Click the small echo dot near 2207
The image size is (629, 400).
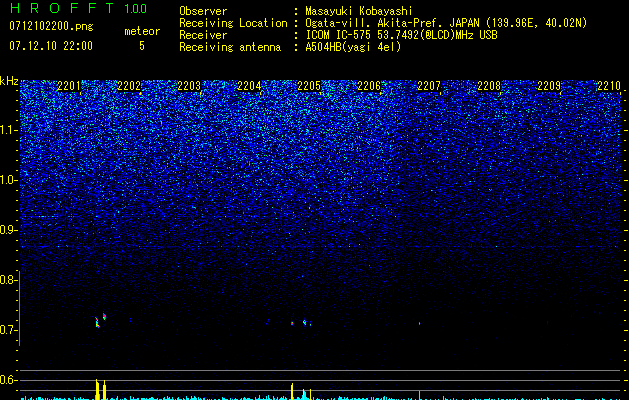(420, 323)
